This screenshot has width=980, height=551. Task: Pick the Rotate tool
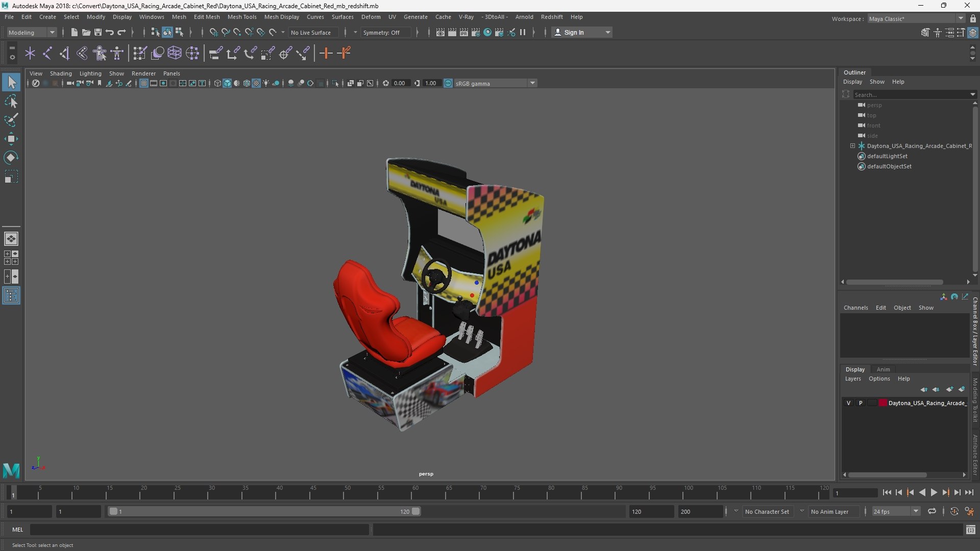click(11, 158)
